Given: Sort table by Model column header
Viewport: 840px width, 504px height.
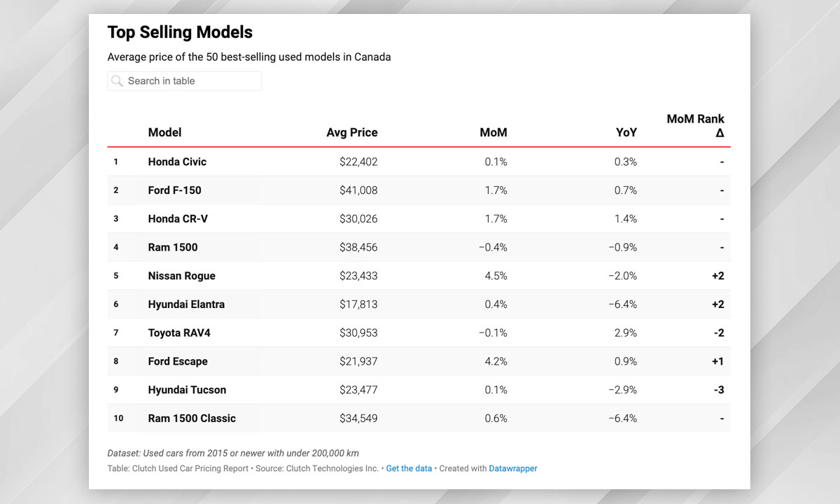Looking at the screenshot, I should pyautogui.click(x=164, y=132).
